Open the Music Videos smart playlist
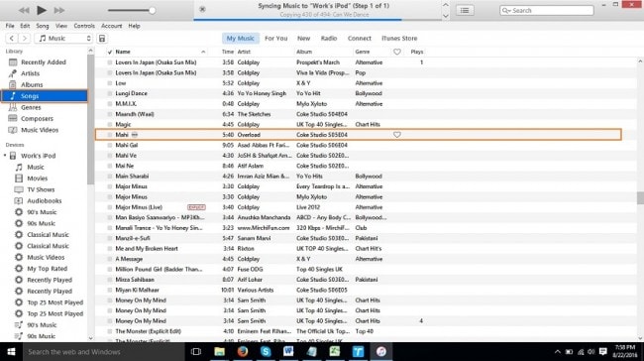644x361 pixels. [46, 258]
